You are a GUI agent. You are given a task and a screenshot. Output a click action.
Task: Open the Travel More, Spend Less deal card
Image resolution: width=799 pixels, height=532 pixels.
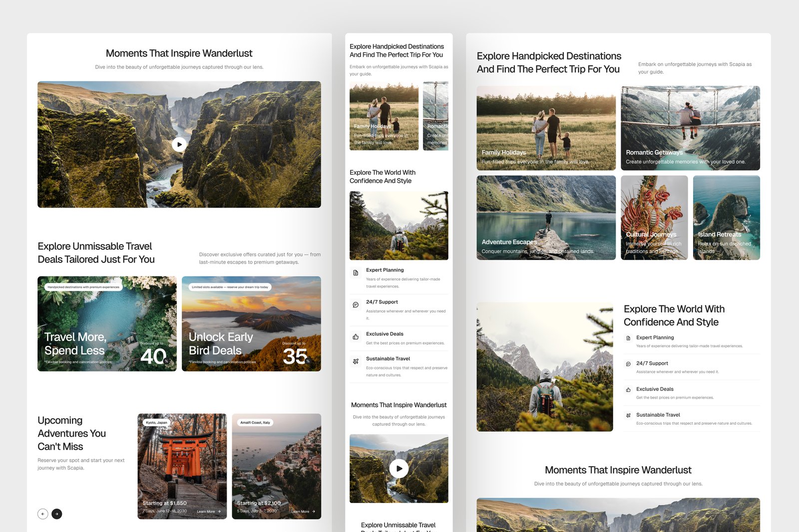pyautogui.click(x=107, y=324)
